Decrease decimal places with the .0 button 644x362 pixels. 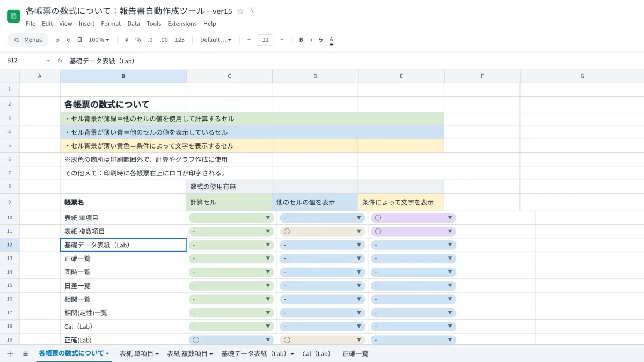click(150, 40)
